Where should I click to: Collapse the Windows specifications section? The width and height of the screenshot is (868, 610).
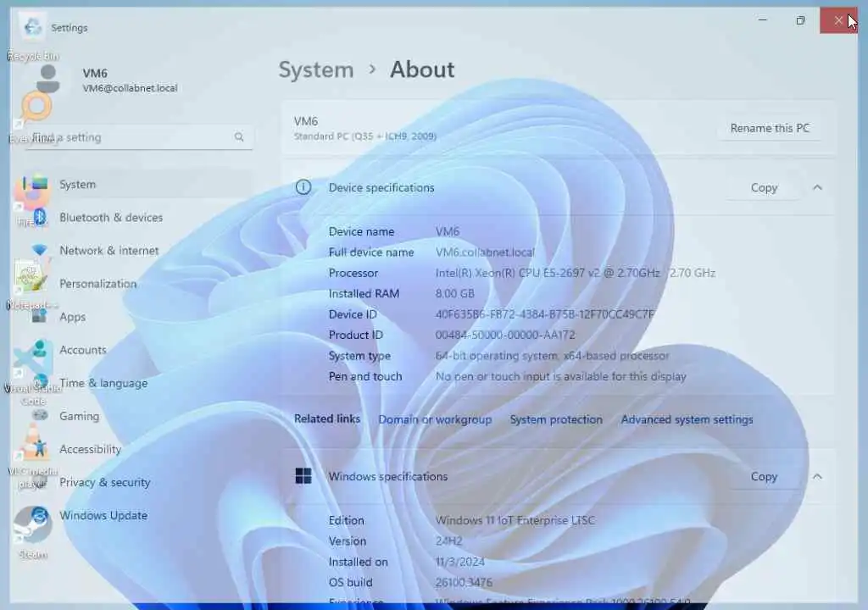[x=817, y=477]
